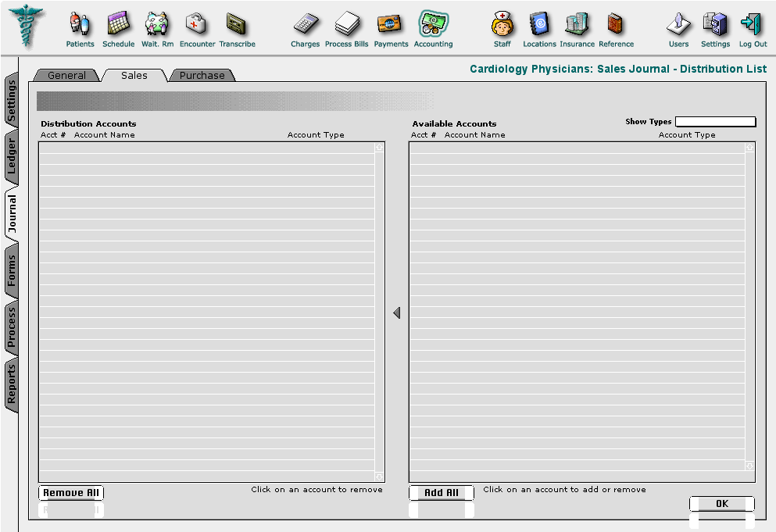Open the Reports side tab
This screenshot has height=532, width=776.
point(12,384)
